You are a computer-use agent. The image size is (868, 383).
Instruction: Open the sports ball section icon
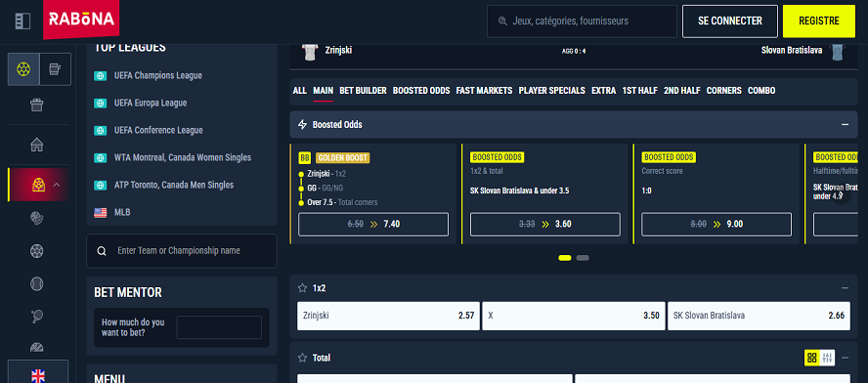[x=23, y=69]
